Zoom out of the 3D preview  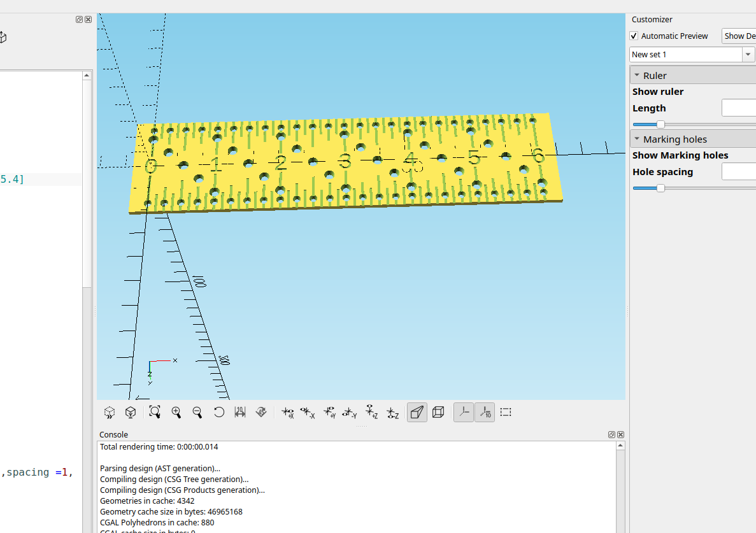(x=197, y=412)
